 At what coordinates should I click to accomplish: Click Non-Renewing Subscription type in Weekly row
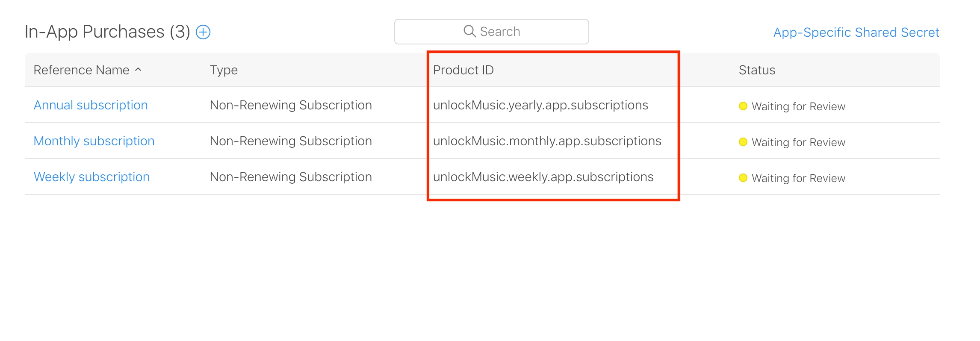[291, 177]
